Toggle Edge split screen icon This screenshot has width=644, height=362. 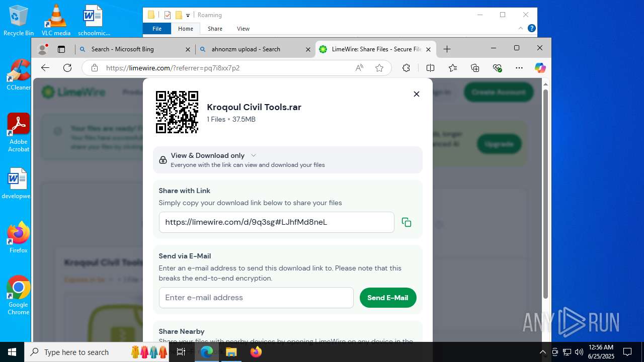coord(430,68)
